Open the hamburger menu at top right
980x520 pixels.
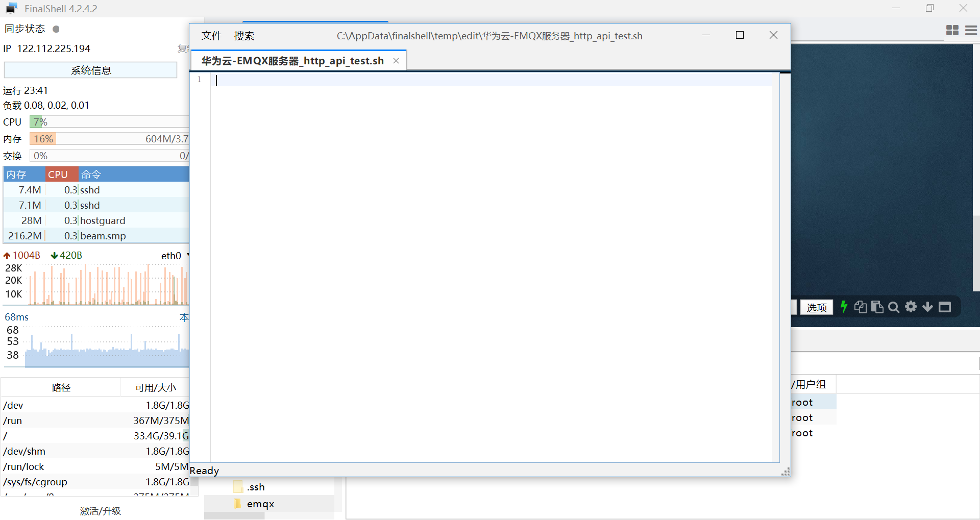971,30
